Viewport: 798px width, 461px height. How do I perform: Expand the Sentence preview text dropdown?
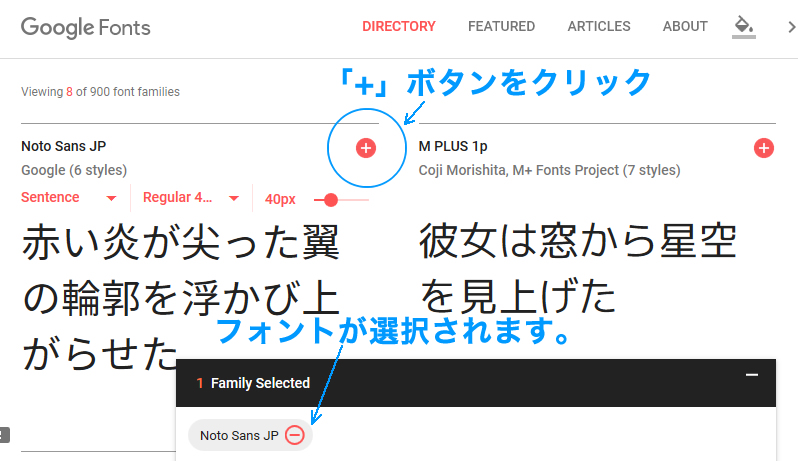[69, 197]
